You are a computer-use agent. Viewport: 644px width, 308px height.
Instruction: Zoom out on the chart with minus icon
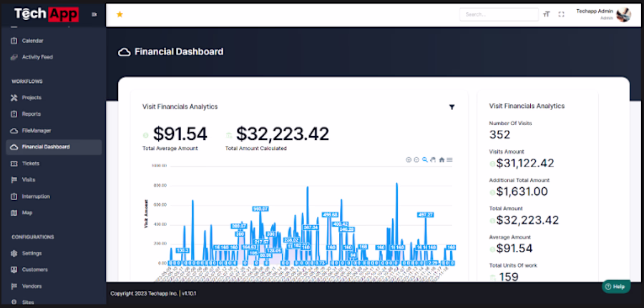(x=416, y=159)
